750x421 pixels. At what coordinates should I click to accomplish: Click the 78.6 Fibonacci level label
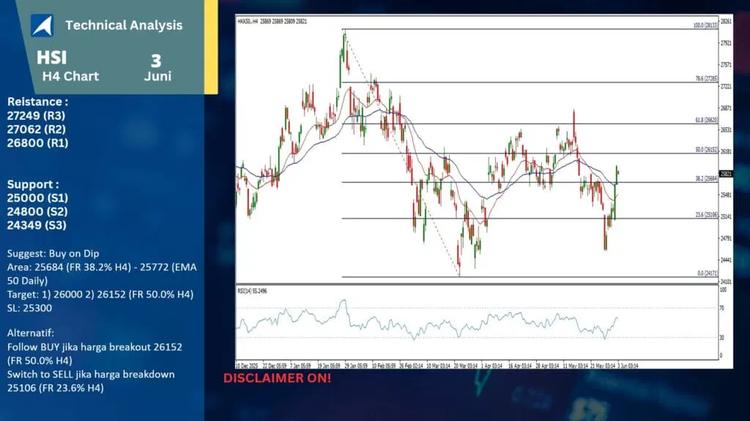click(x=706, y=78)
